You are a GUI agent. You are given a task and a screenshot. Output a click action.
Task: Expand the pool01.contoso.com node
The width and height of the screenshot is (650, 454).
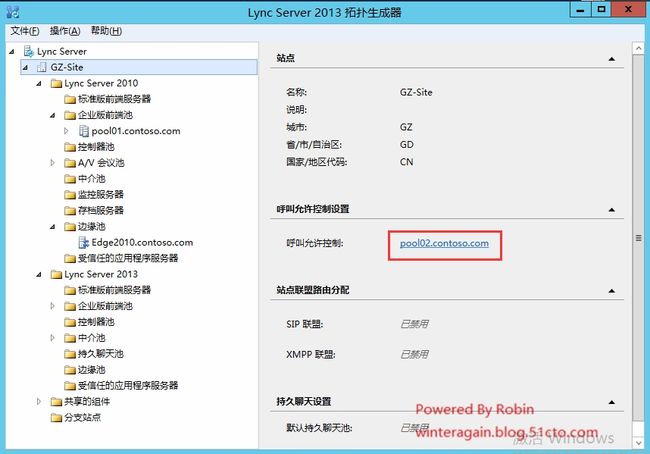(x=66, y=131)
